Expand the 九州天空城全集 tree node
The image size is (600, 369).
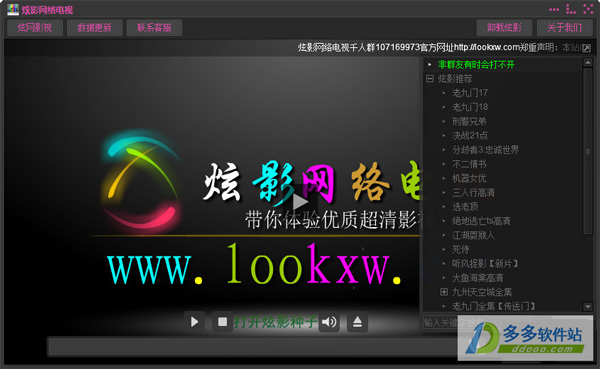(x=444, y=292)
